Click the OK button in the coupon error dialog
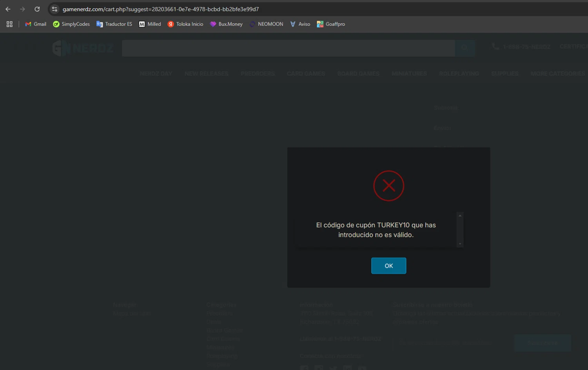 (x=388, y=266)
